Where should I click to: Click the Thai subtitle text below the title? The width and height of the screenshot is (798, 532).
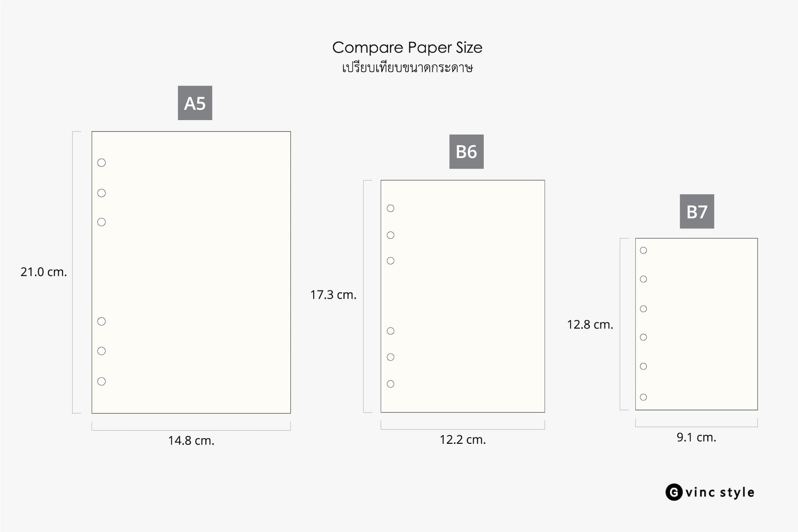click(x=407, y=68)
